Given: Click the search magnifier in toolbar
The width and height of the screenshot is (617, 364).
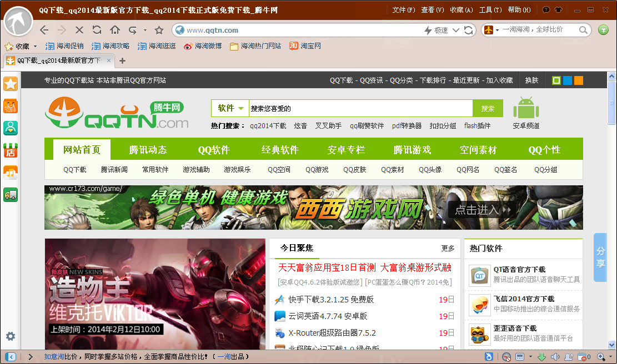Looking at the screenshot, I should click(x=583, y=30).
